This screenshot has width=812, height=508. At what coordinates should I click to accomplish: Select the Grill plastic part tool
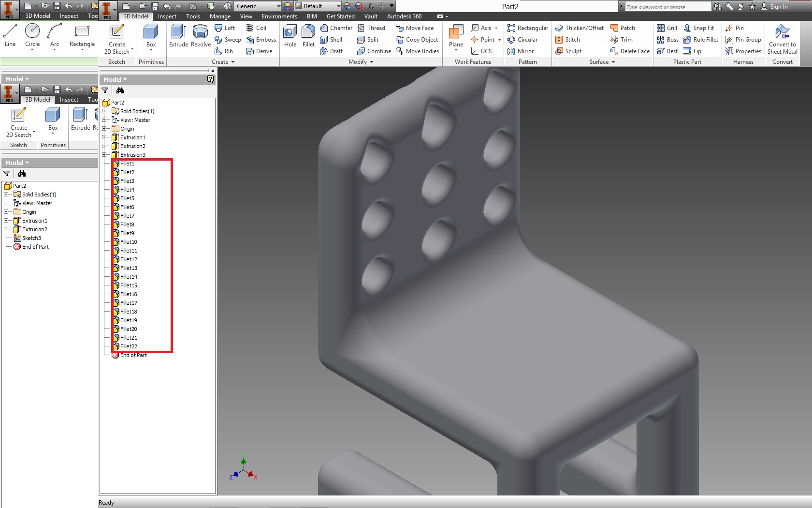[667, 28]
